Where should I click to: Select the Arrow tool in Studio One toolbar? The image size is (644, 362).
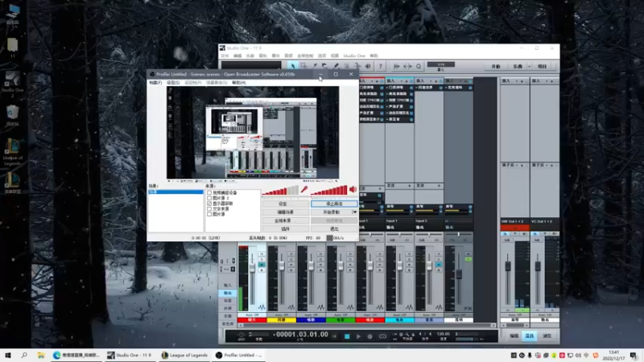(292, 66)
